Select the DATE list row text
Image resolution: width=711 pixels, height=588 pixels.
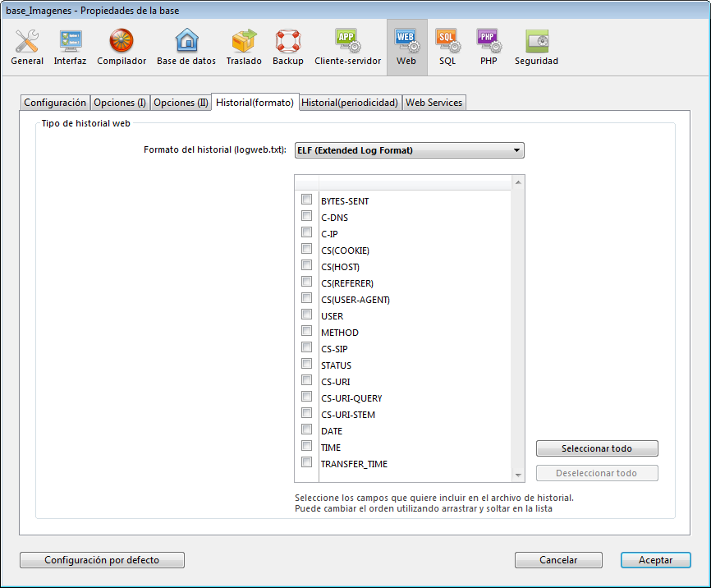pos(332,431)
